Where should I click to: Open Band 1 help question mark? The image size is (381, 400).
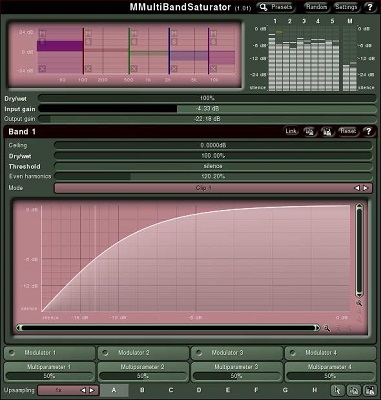tap(368, 131)
